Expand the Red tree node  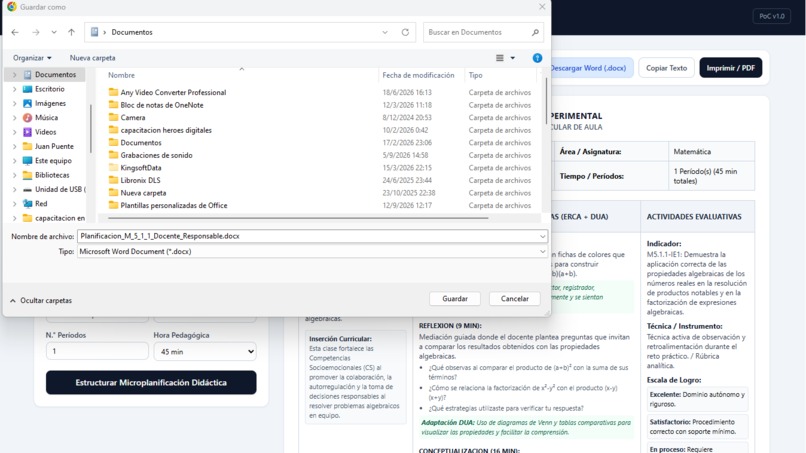tap(14, 204)
